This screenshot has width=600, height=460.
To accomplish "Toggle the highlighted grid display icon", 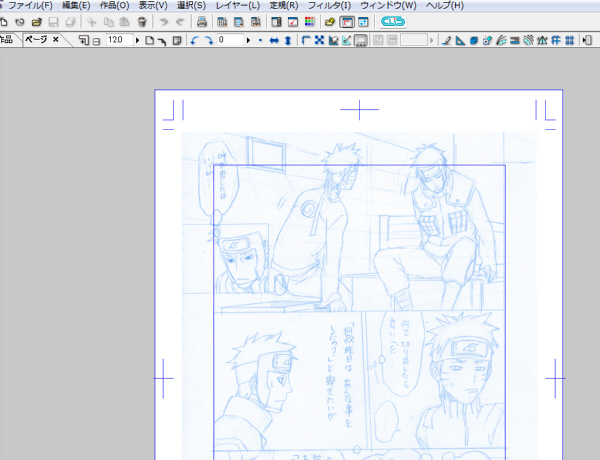I will [360, 40].
